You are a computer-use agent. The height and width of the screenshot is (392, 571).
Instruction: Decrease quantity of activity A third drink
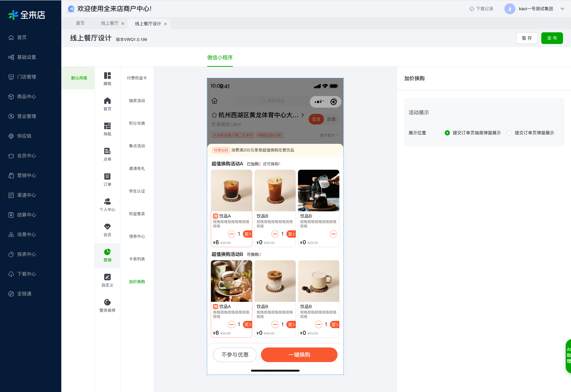point(333,234)
